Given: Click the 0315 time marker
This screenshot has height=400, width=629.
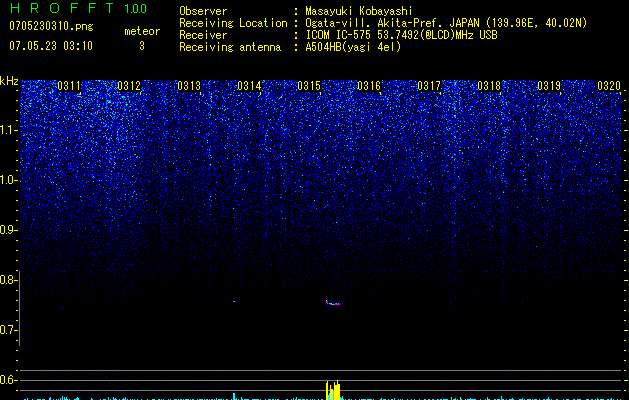Looking at the screenshot, I should click(x=309, y=86).
